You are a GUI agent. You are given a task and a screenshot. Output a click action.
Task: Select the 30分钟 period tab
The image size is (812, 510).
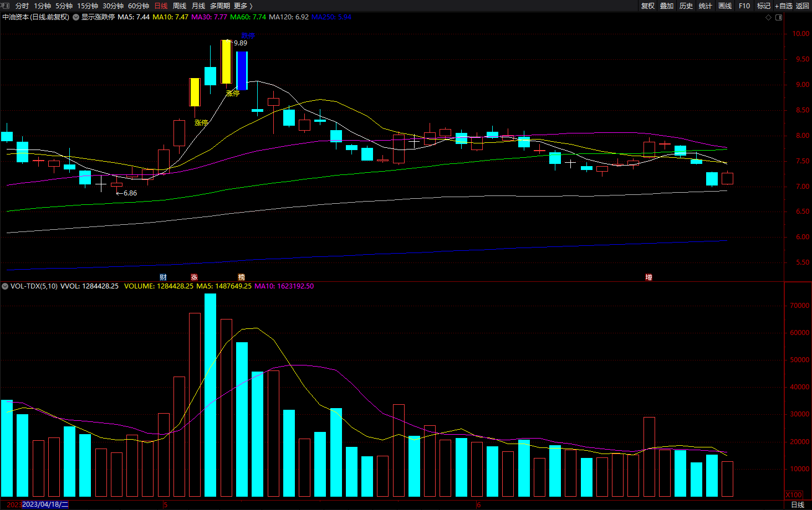(113, 6)
